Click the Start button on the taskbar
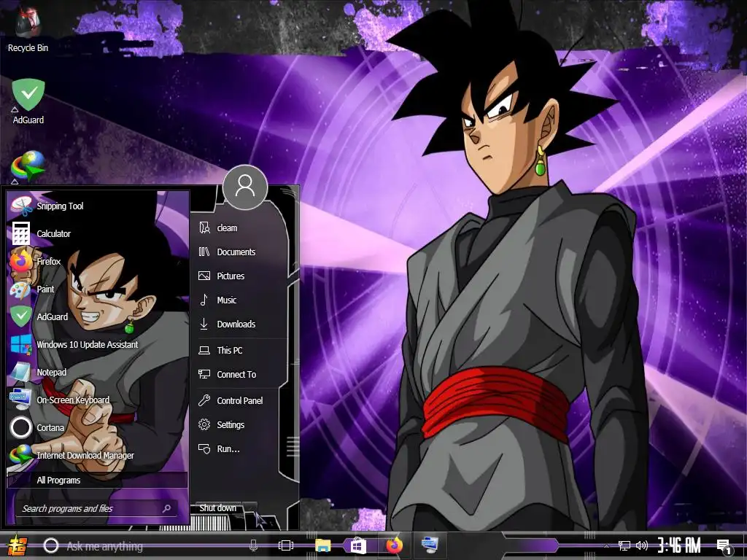The height and width of the screenshot is (560, 747). (x=18, y=545)
